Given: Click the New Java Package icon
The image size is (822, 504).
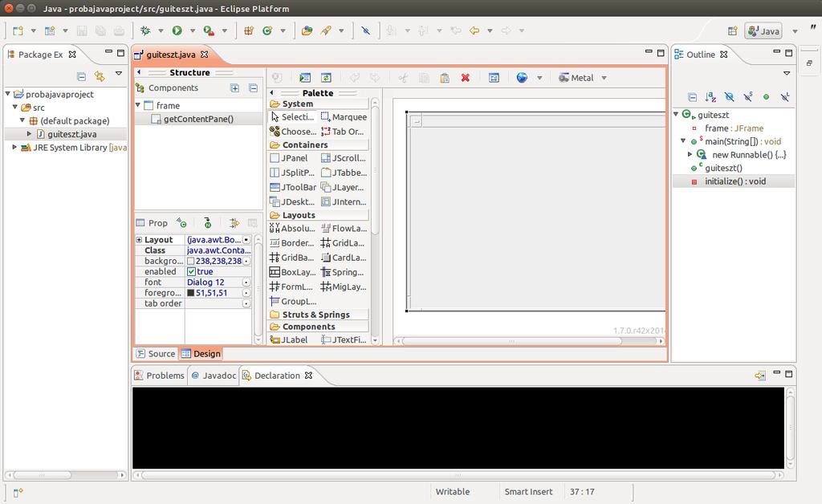Looking at the screenshot, I should [249, 30].
